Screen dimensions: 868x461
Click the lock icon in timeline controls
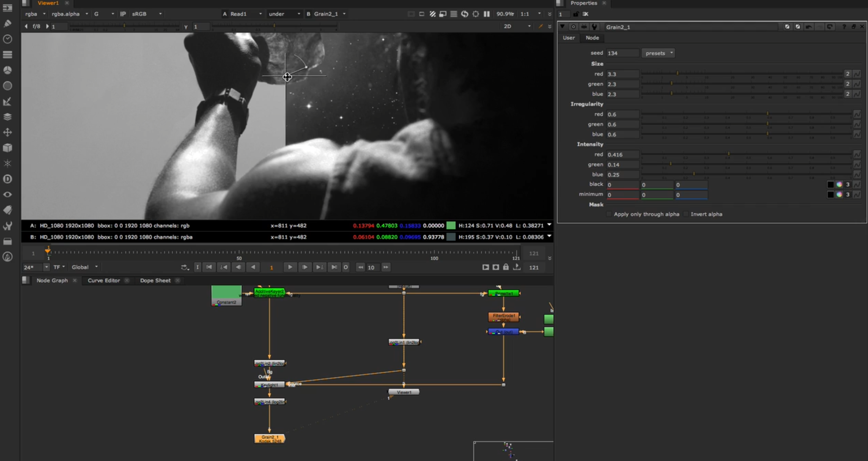click(506, 267)
